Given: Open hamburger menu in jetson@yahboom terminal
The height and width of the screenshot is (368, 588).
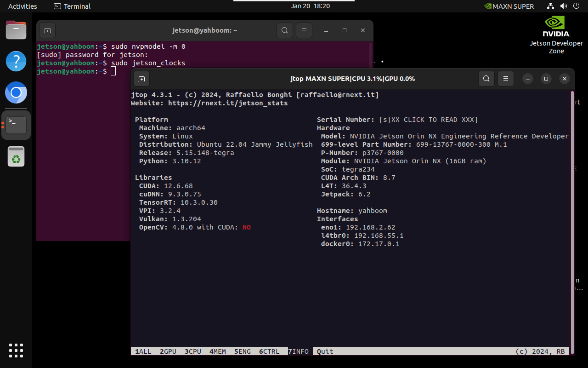Looking at the screenshot, I should coord(304,30).
